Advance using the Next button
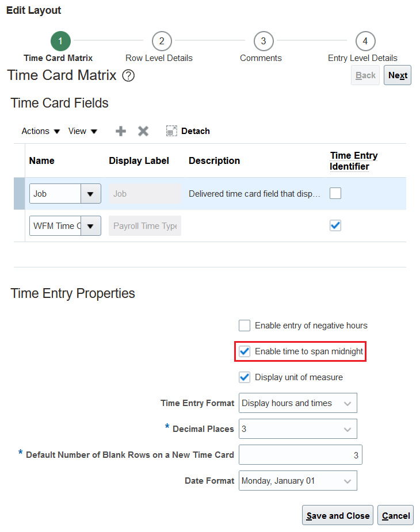The height and width of the screenshot is (532, 420). point(397,75)
